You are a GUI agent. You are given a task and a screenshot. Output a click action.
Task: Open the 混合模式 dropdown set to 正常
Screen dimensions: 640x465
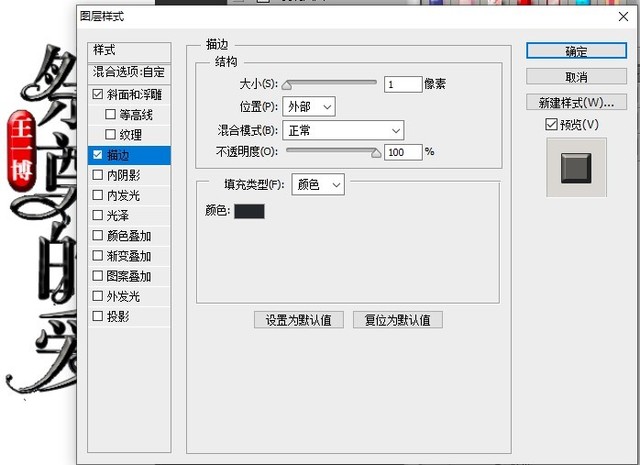(x=343, y=130)
